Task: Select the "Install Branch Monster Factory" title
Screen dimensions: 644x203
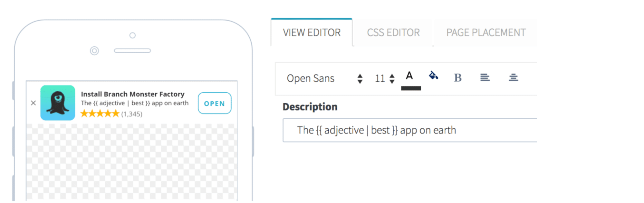Action: click(x=132, y=94)
